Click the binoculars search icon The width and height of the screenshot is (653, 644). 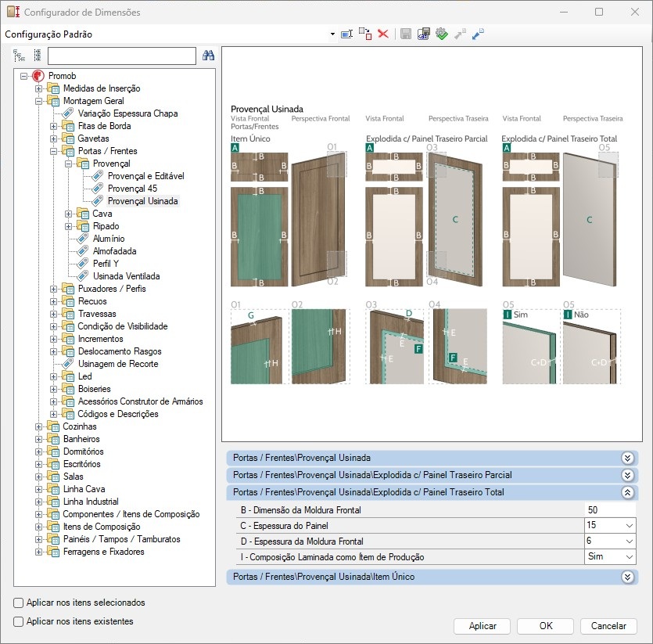pos(208,56)
